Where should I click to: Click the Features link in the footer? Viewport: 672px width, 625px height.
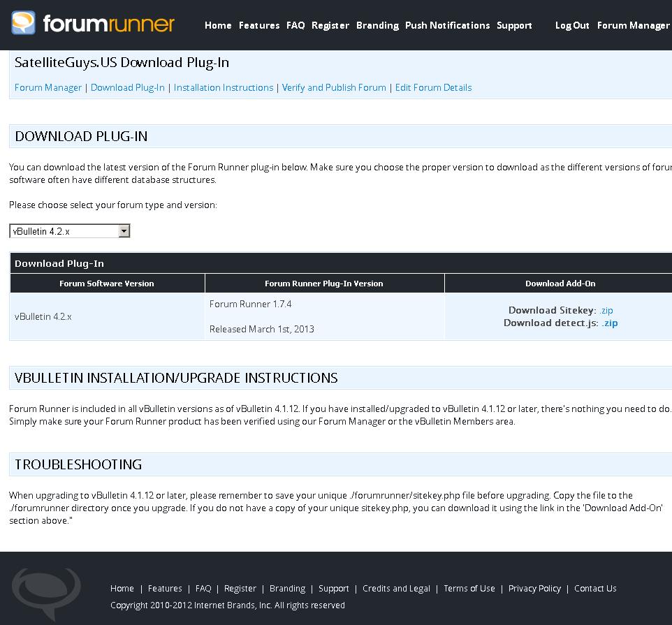pyautogui.click(x=165, y=589)
